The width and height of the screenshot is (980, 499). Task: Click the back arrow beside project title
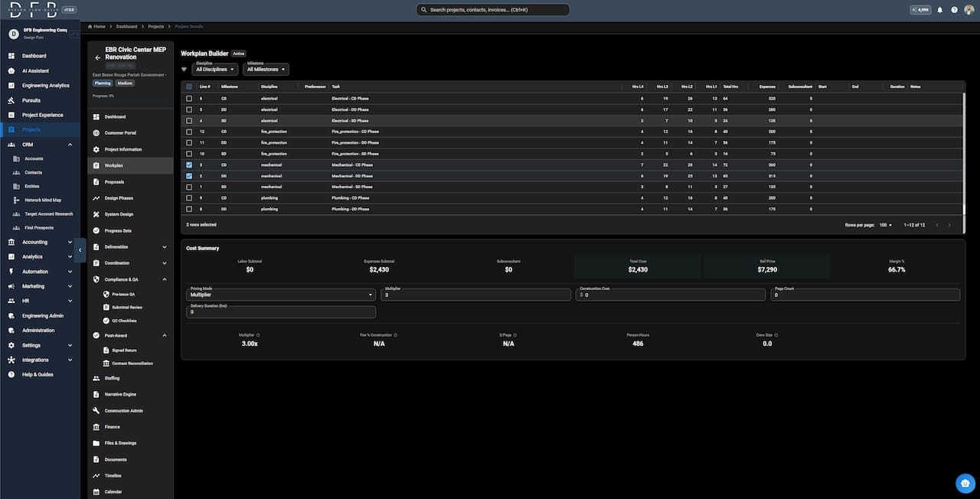(97, 57)
